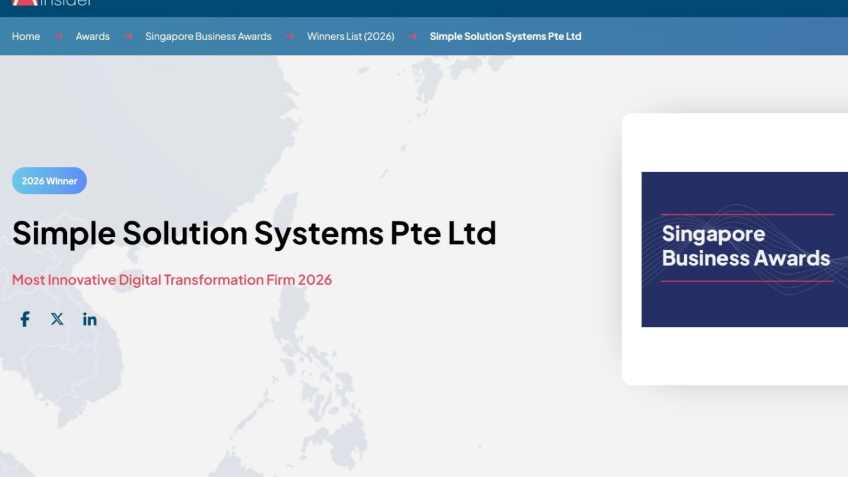Open the Awards breadcrumb link
The height and width of the screenshot is (477, 848).
coord(93,37)
